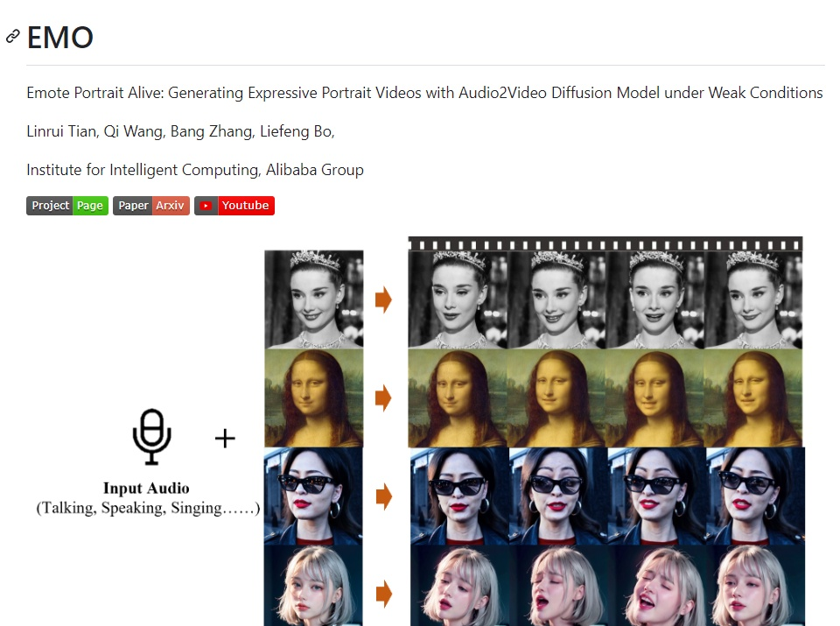Click the plus sign next to microphone

[x=225, y=439]
